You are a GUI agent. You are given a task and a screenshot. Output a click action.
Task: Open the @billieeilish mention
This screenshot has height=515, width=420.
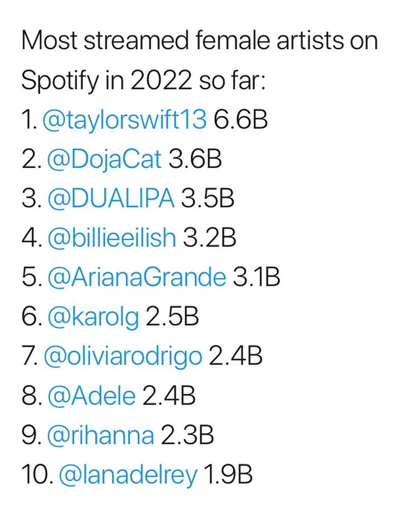(x=111, y=238)
